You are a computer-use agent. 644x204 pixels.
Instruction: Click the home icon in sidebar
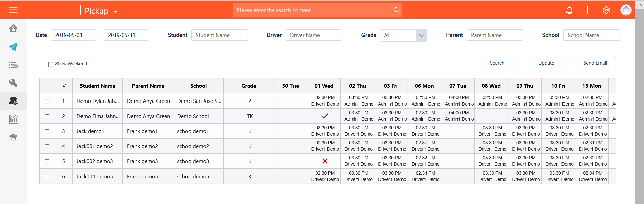pos(13,28)
